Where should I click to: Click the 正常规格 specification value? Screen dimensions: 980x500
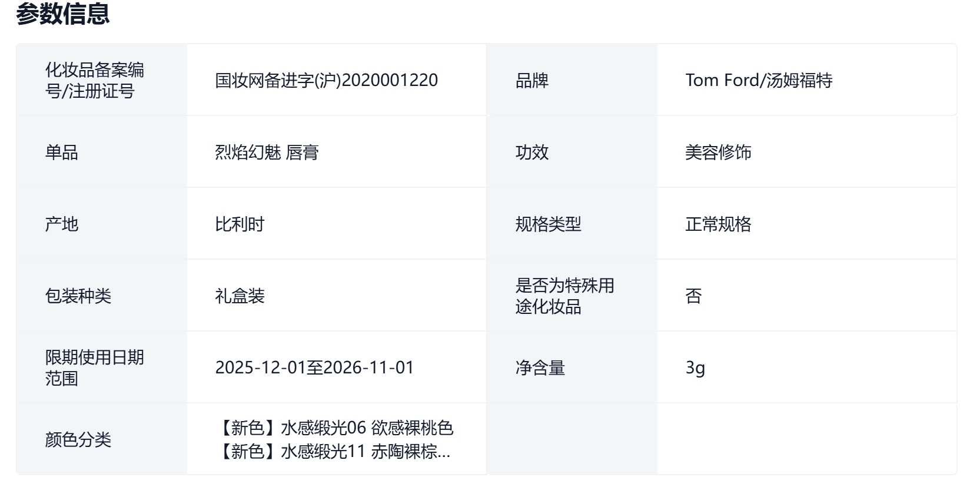(718, 224)
